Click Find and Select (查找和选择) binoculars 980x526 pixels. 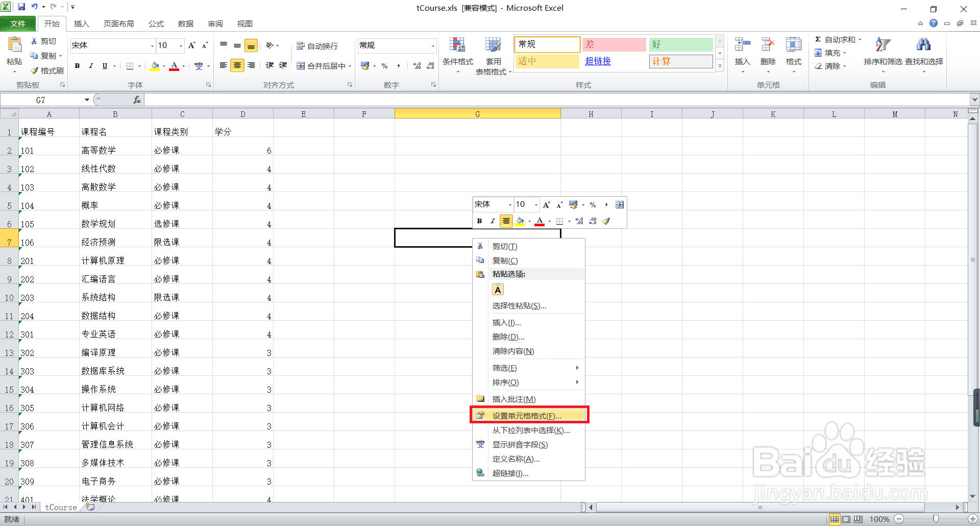923,45
